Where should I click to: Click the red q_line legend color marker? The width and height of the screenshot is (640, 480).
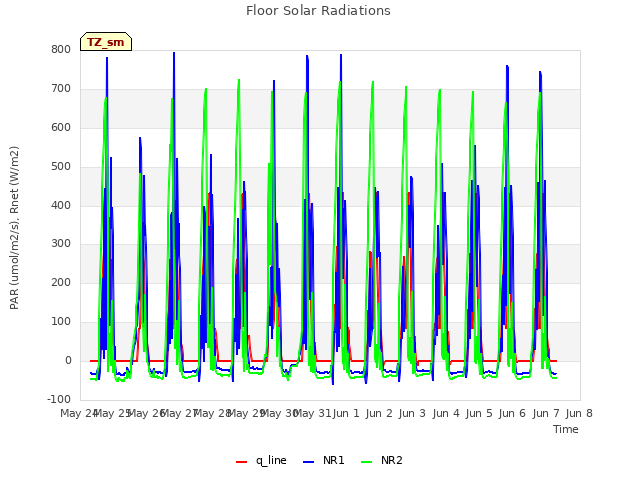(242, 462)
